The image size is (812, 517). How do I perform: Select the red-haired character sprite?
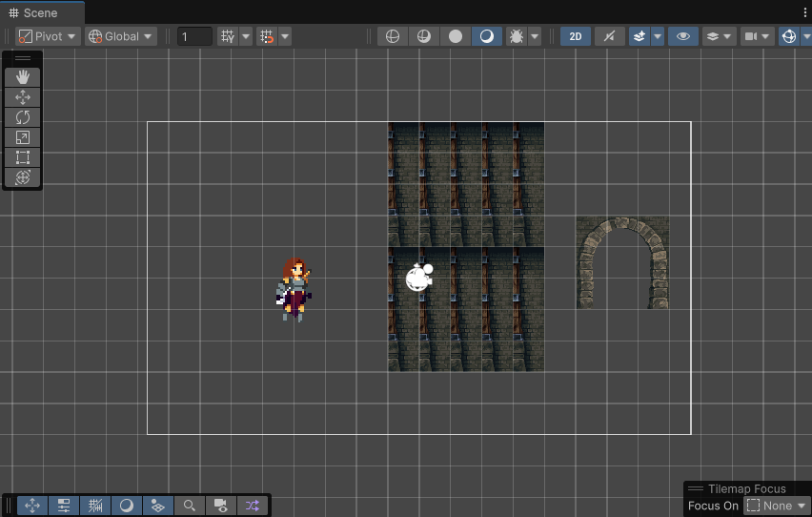tap(294, 289)
